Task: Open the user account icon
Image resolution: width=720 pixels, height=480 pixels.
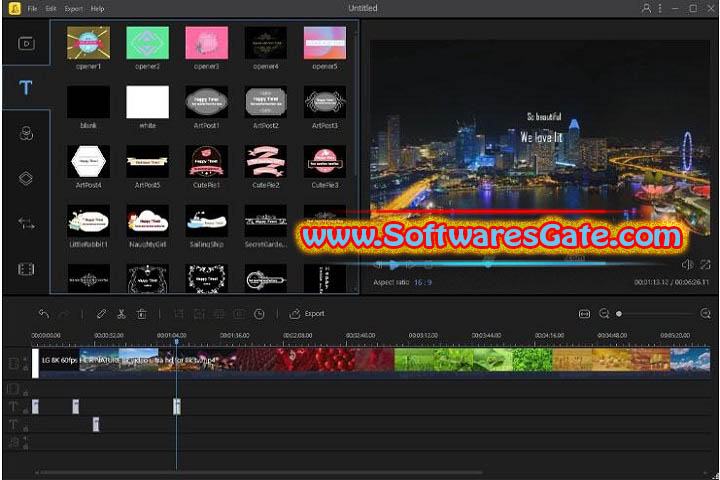Action: click(x=646, y=8)
